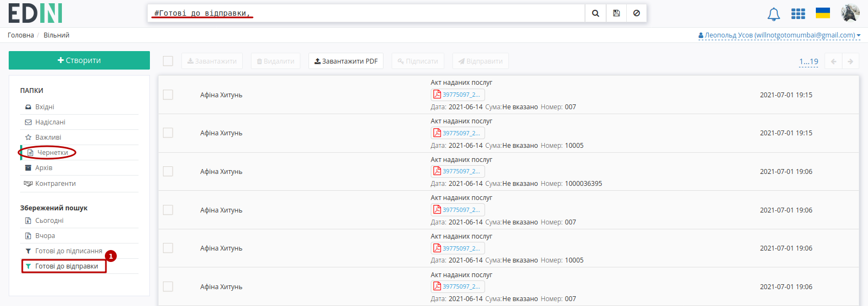Open the user account dropdown
The width and height of the screenshot is (868, 306).
779,35
